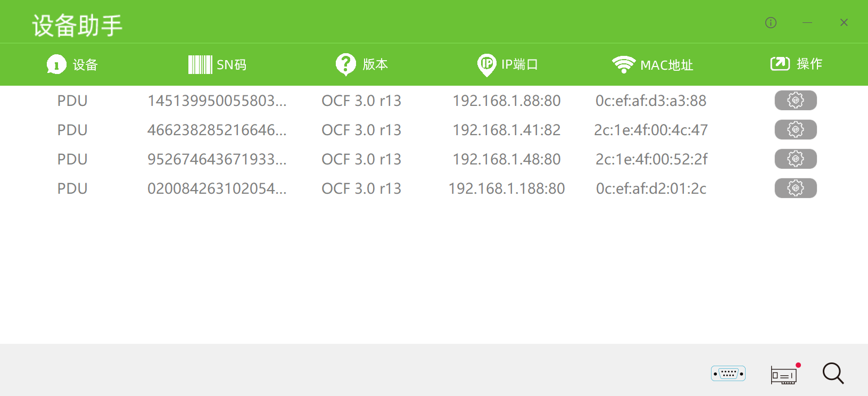Select MAC address 2c:1e:4f:00:4c:47

651,130
